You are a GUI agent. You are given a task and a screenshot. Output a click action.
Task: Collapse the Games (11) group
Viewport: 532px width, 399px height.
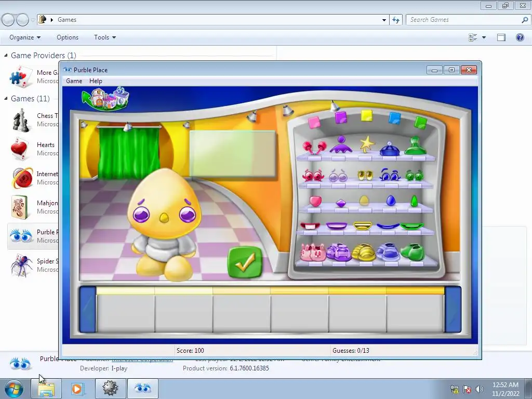pyautogui.click(x=6, y=98)
